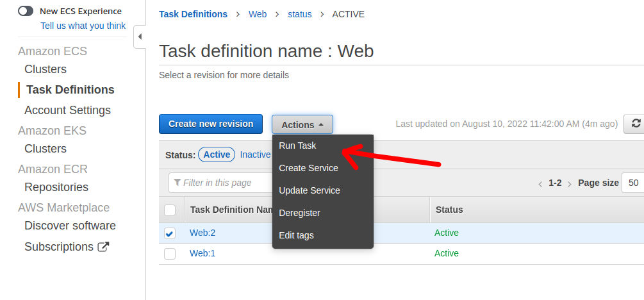Go to next page of results
Screen dimensions: 644x300
[x=570, y=184]
